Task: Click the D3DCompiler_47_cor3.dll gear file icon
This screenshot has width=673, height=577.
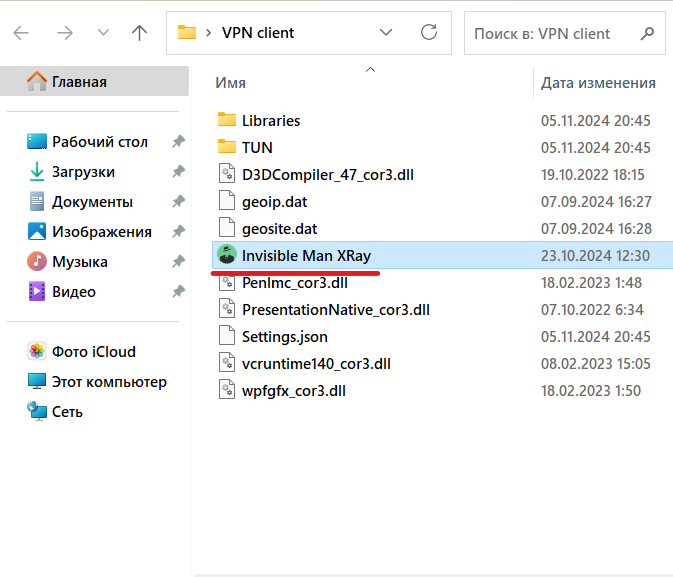Action: coord(227,173)
